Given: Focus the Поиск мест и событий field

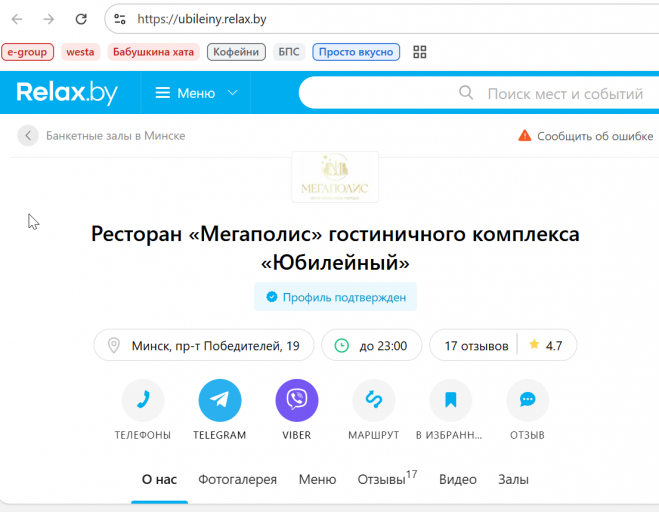Looking at the screenshot, I should tap(565, 94).
